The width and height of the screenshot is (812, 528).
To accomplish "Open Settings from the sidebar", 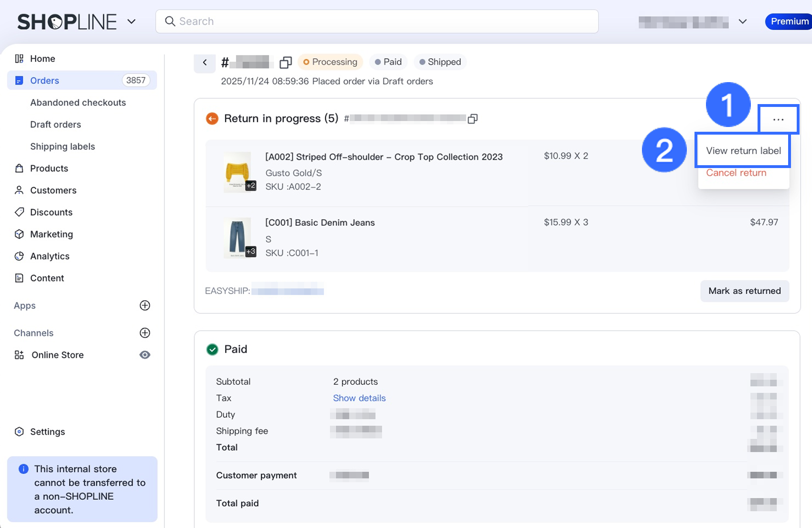I will tap(47, 432).
